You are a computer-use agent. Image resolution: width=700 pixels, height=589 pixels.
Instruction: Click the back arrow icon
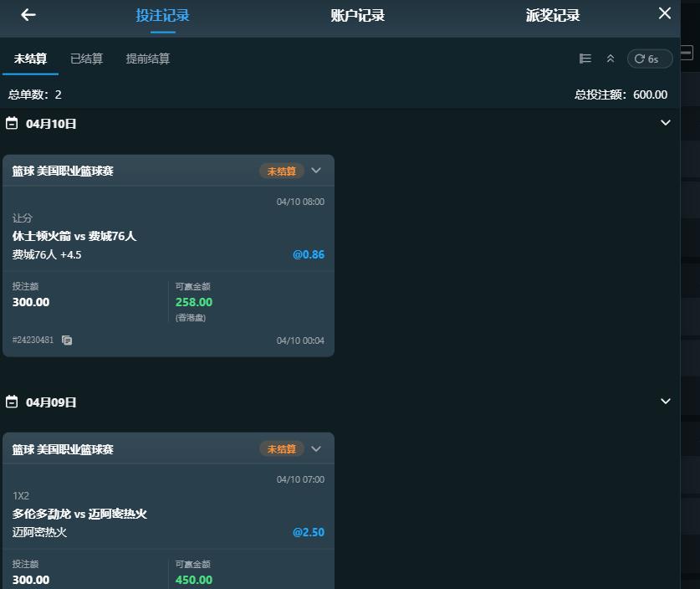[28, 15]
